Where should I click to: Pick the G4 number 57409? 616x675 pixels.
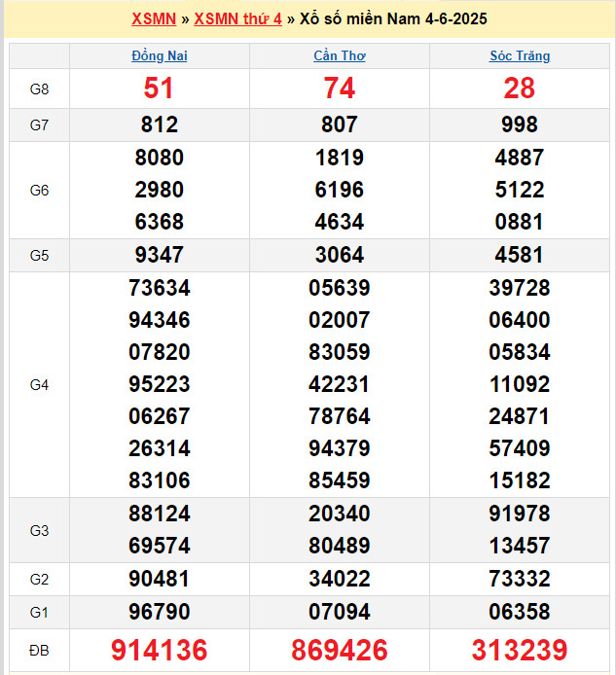[x=520, y=448]
